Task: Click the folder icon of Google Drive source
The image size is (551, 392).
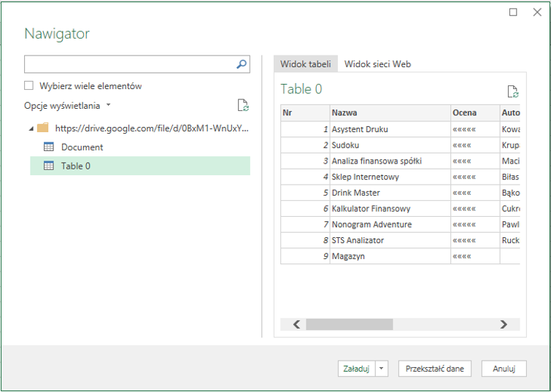Action: pyautogui.click(x=43, y=128)
